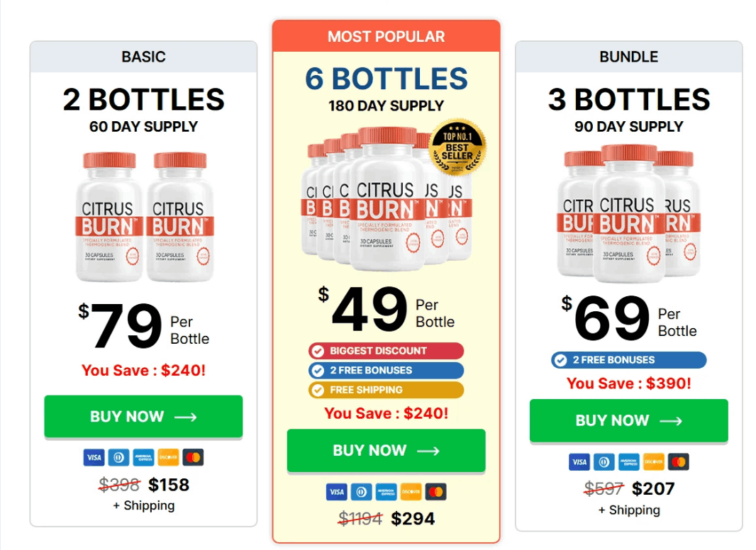Screen dimensions: 756x550
Task: Click the Citrus Burn bottle image in Basic pack
Action: [143, 213]
